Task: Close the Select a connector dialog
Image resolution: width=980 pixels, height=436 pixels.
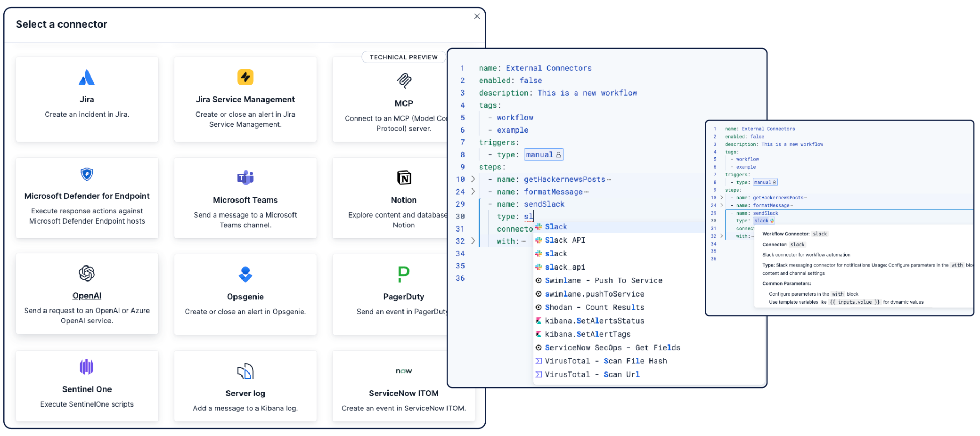Action: pyautogui.click(x=477, y=16)
